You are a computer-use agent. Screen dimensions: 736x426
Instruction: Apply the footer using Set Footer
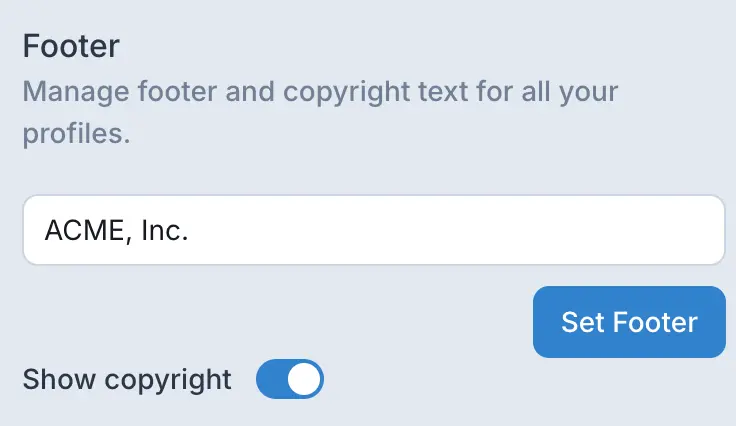628,322
